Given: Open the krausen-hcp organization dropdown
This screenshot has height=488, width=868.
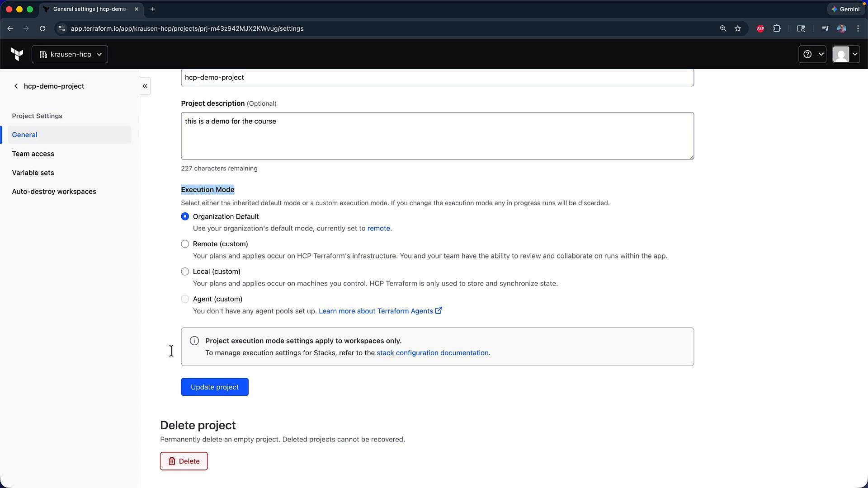Looking at the screenshot, I should (x=70, y=54).
